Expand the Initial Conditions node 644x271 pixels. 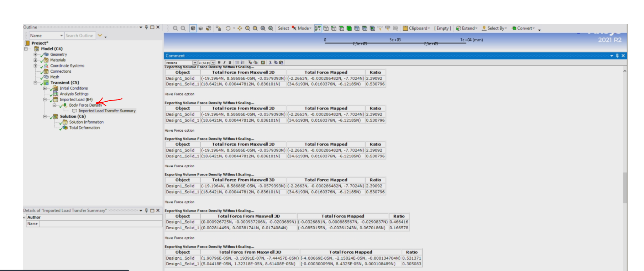(x=45, y=88)
